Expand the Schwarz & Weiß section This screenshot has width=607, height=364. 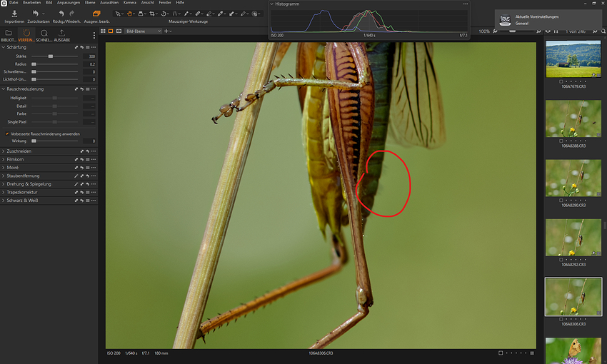[x=4, y=201]
